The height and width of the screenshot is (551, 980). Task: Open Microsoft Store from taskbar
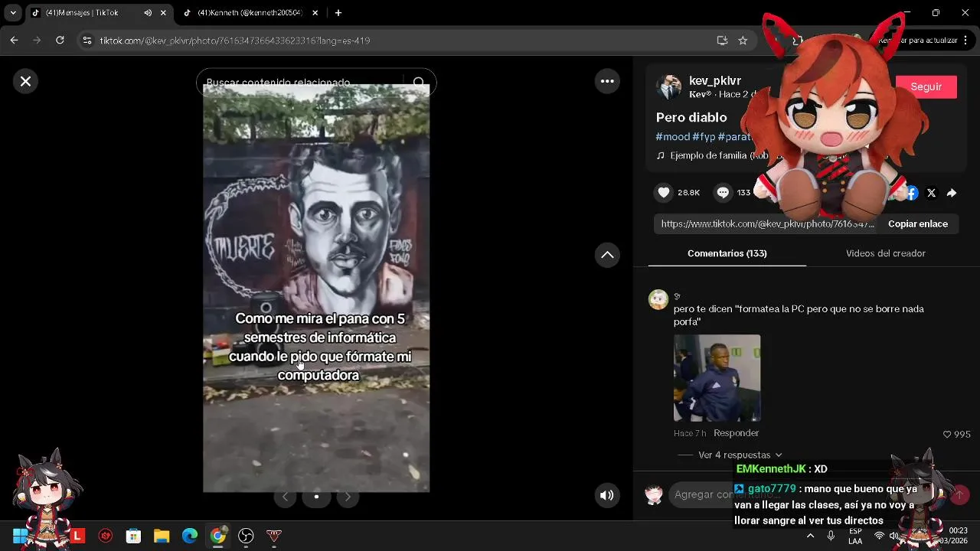(x=133, y=536)
